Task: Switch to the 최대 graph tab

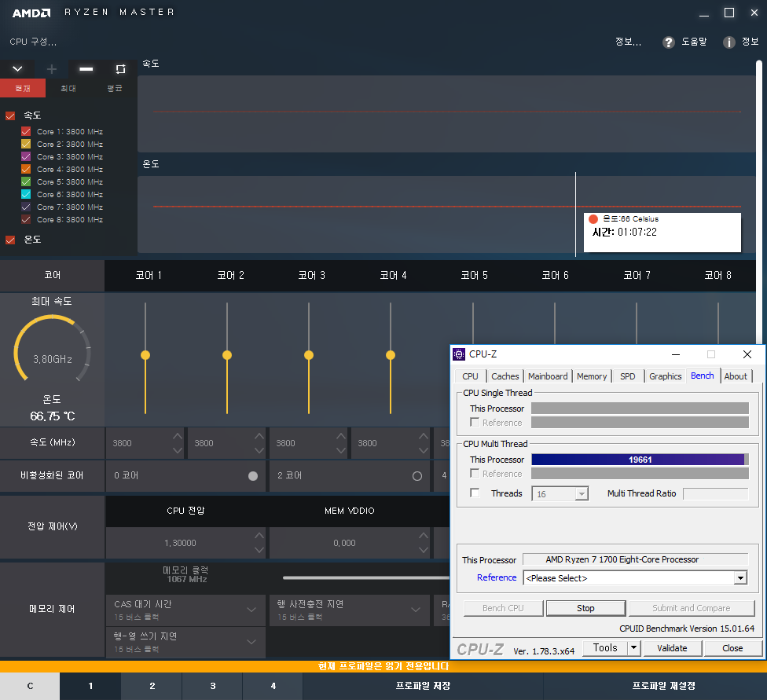Action: [68, 89]
